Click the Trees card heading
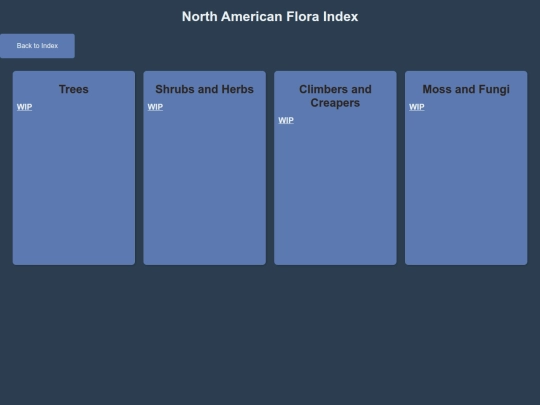The height and width of the screenshot is (405, 540). (74, 89)
